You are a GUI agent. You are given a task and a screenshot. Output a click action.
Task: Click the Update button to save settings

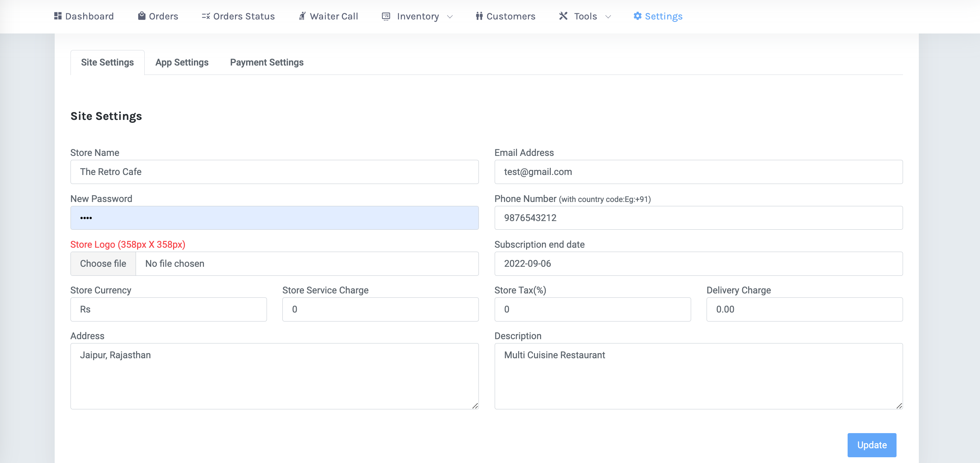tap(872, 445)
